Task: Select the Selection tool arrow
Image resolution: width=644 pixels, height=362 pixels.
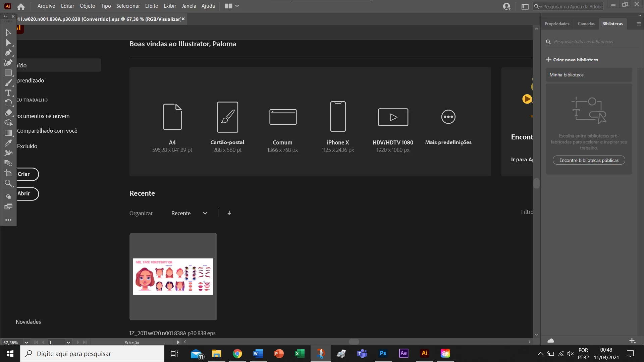Action: tap(8, 33)
